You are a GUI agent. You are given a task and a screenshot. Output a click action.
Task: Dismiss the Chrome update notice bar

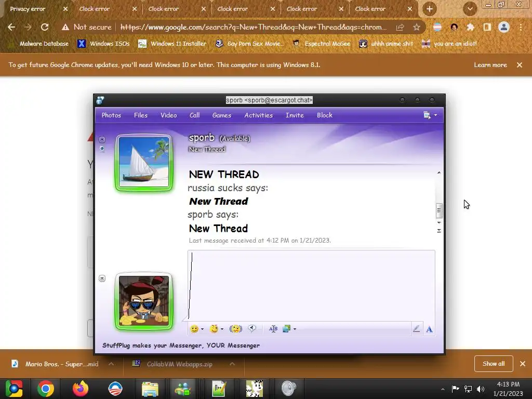(520, 65)
